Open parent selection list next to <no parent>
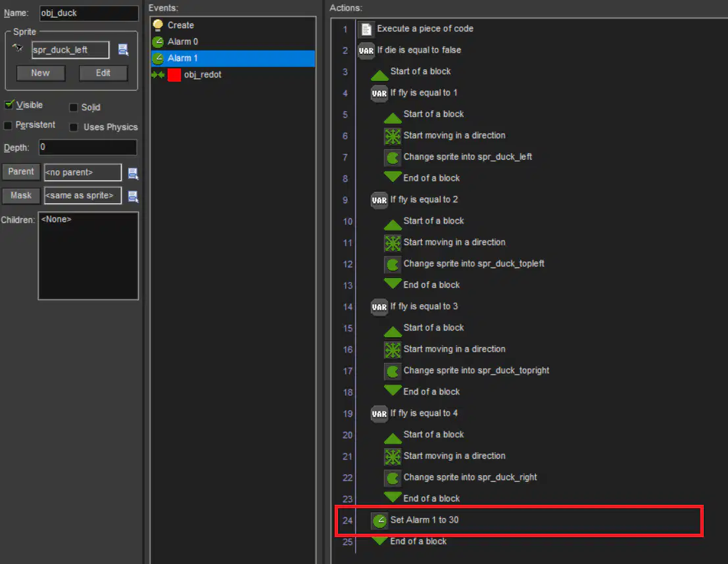The image size is (728, 564). coord(133,173)
